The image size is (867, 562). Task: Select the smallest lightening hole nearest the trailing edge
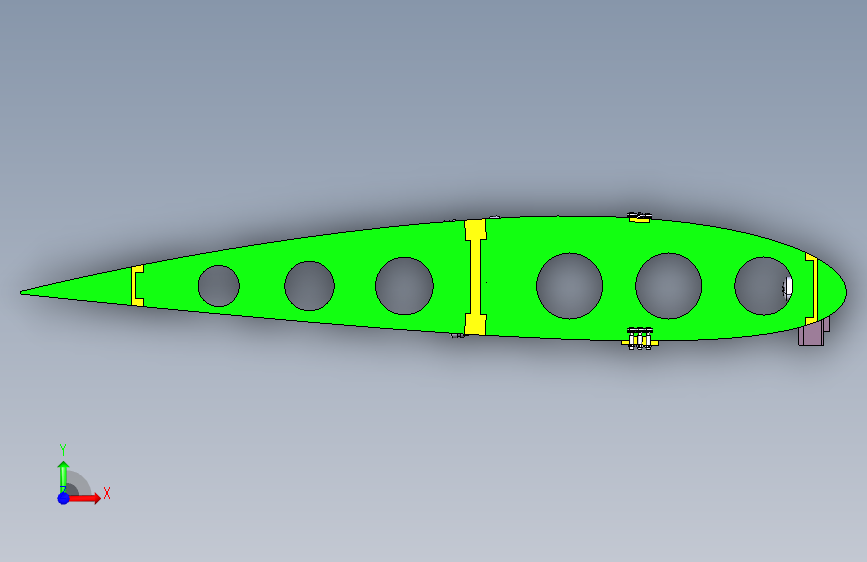219,286
